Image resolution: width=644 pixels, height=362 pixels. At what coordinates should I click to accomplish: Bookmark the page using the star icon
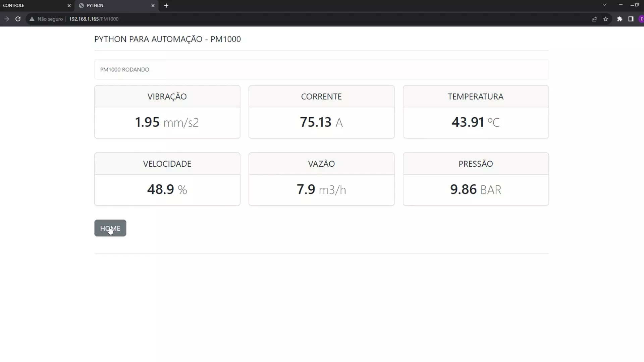[606, 19]
